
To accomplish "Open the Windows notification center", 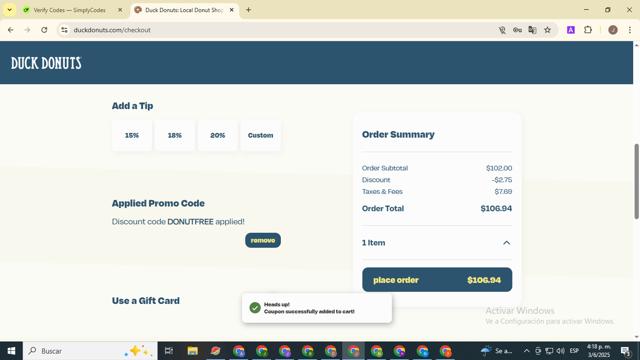I will click(625, 351).
